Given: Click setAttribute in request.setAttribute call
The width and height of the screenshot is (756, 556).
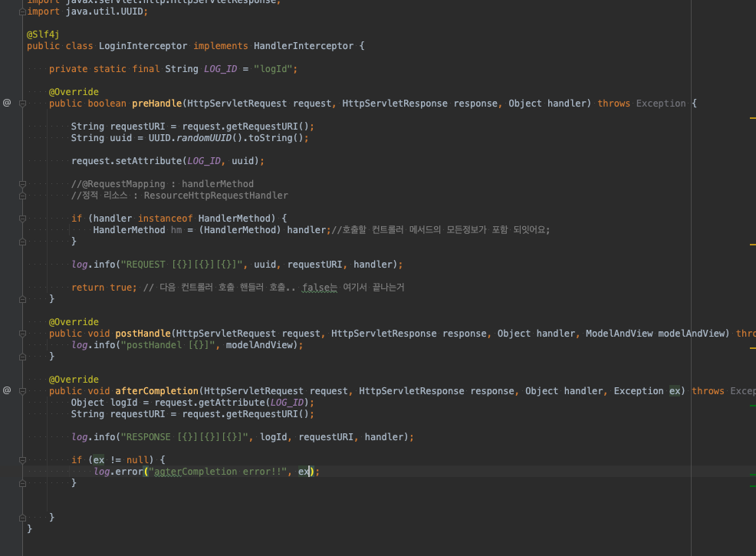Looking at the screenshot, I should [x=149, y=161].
